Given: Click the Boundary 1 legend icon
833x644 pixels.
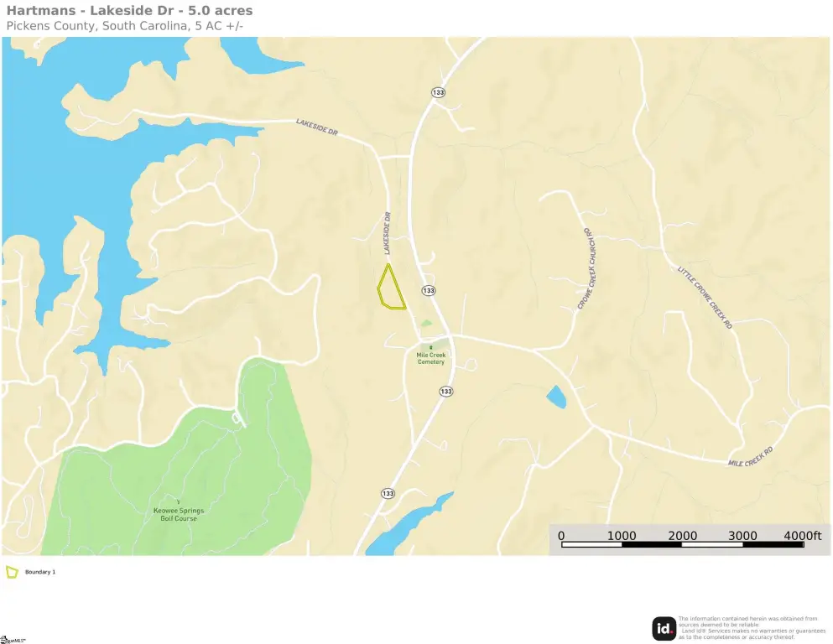Looking at the screenshot, I should (x=12, y=572).
